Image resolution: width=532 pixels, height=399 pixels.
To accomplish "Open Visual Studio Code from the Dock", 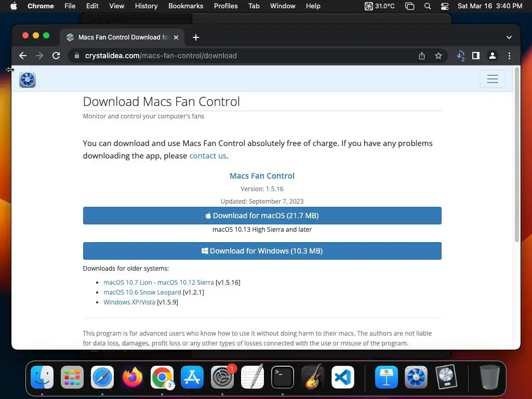I will (x=343, y=377).
